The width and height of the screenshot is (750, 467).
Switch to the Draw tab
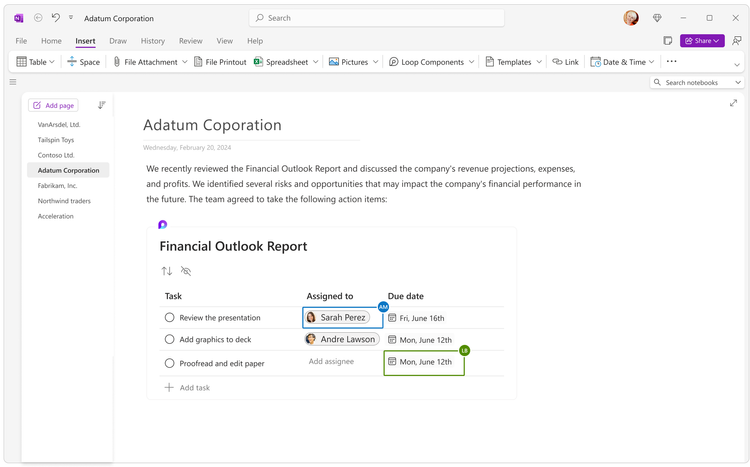118,41
